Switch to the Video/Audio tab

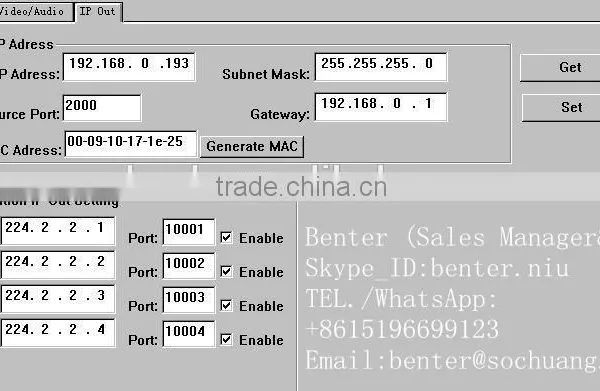[x=36, y=11]
